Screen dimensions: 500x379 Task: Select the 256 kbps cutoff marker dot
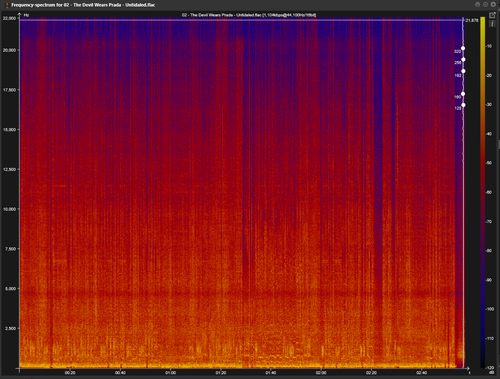pos(463,60)
